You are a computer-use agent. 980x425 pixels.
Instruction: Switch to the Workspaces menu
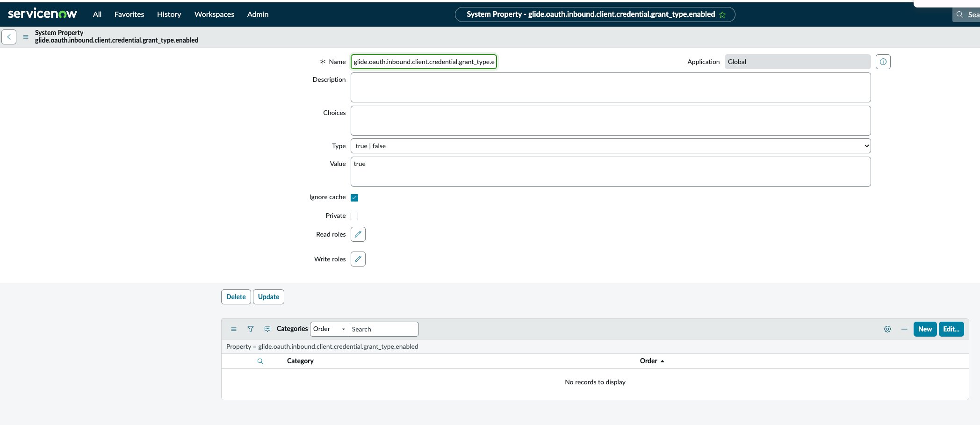214,14
